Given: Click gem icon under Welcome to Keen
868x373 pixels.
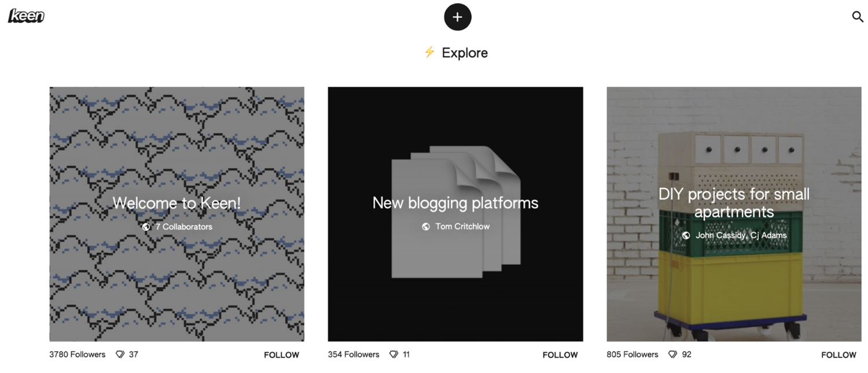Looking at the screenshot, I should [x=120, y=354].
